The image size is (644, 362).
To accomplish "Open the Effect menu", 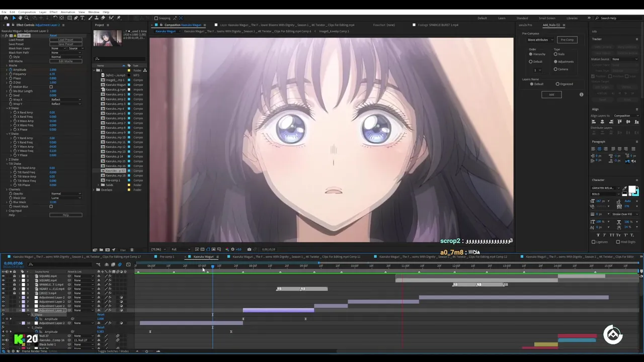I will (53, 12).
